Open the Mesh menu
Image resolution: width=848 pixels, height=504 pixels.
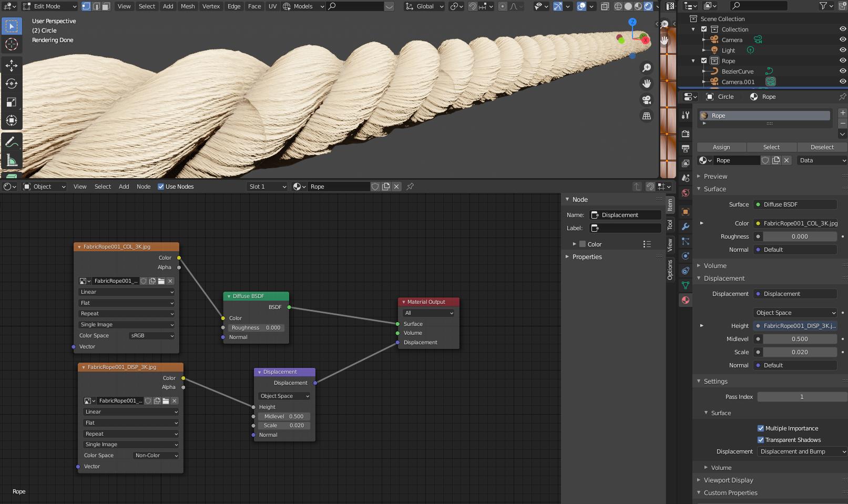tap(188, 6)
